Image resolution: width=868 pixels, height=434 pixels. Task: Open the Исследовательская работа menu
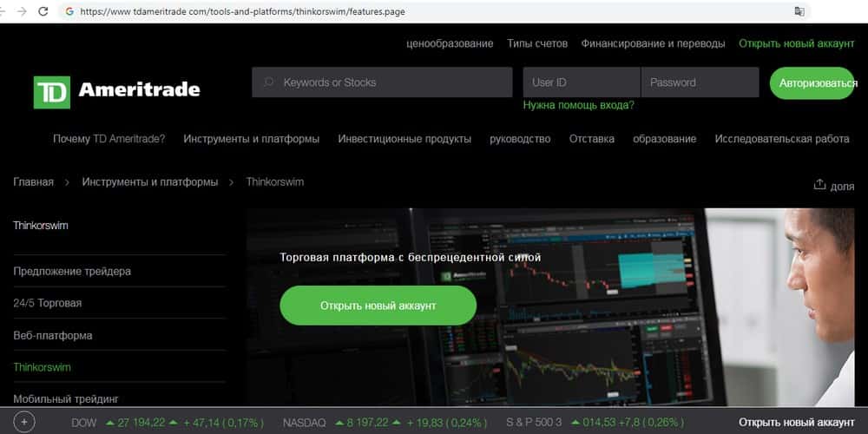[782, 139]
